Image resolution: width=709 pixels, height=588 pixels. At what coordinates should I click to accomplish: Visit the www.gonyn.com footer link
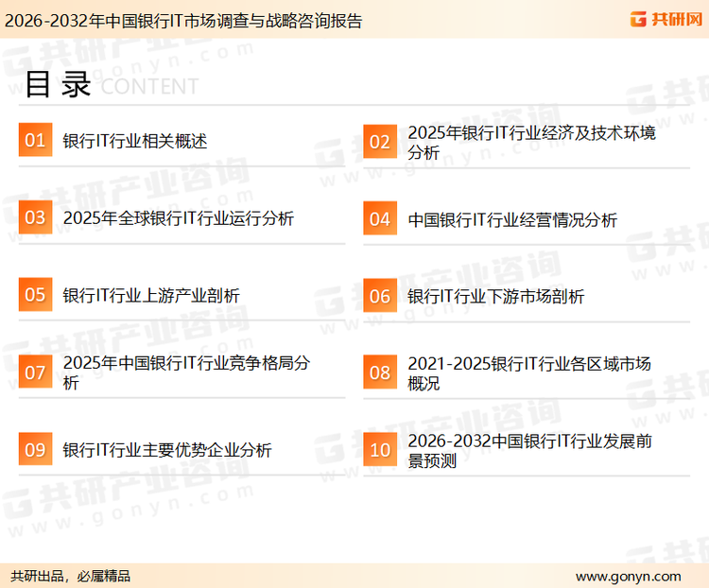pyautogui.click(x=628, y=577)
